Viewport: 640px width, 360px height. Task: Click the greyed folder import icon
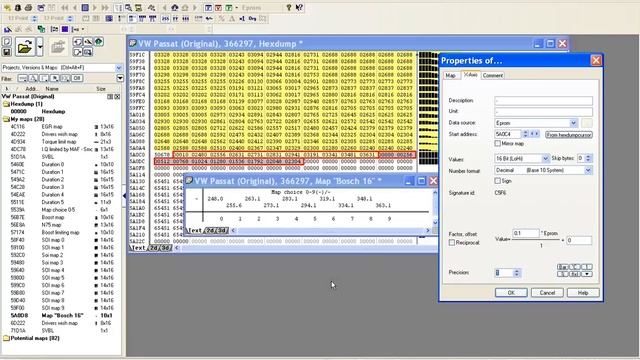[x=58, y=47]
